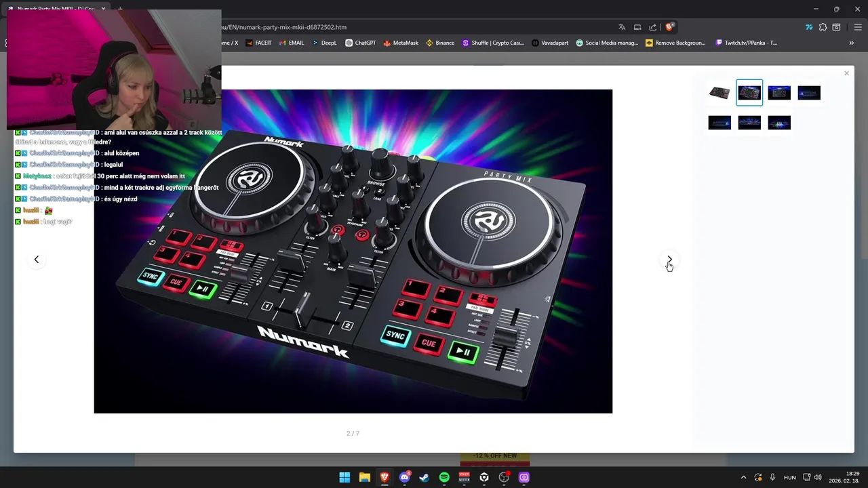
Task: Open Steam from taskbar
Action: tap(424, 477)
